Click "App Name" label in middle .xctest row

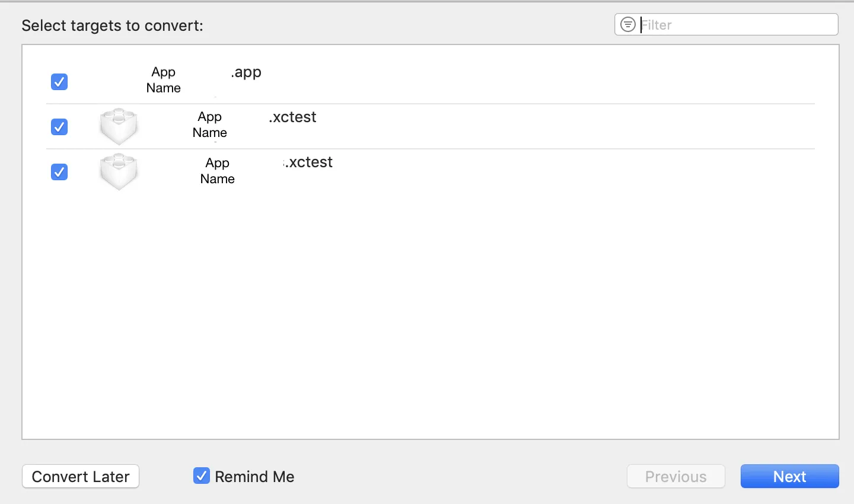[x=210, y=125]
